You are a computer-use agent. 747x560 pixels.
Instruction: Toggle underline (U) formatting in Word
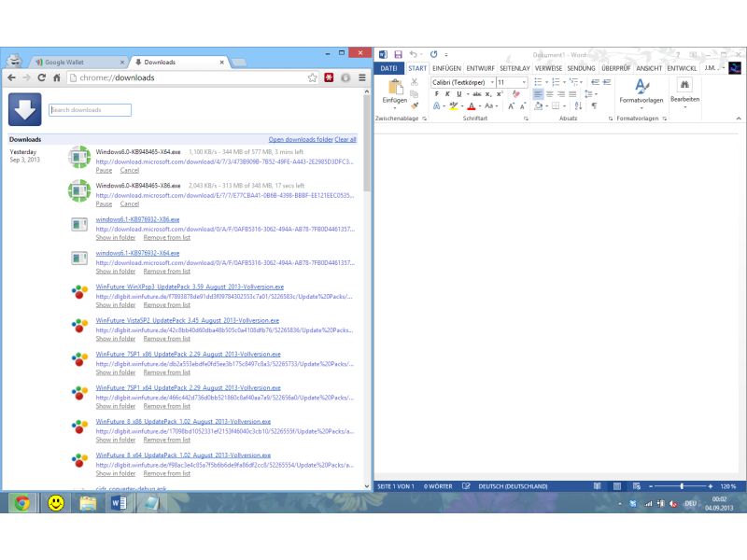458,94
